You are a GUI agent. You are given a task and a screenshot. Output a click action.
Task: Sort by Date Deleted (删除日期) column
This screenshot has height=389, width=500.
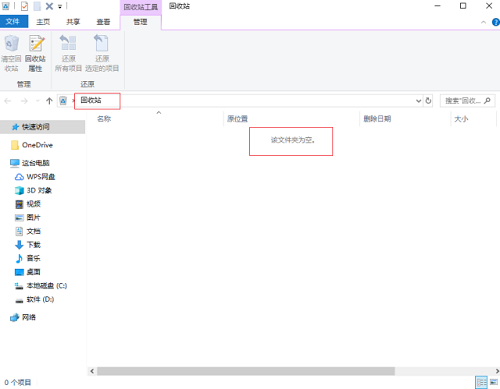click(377, 119)
